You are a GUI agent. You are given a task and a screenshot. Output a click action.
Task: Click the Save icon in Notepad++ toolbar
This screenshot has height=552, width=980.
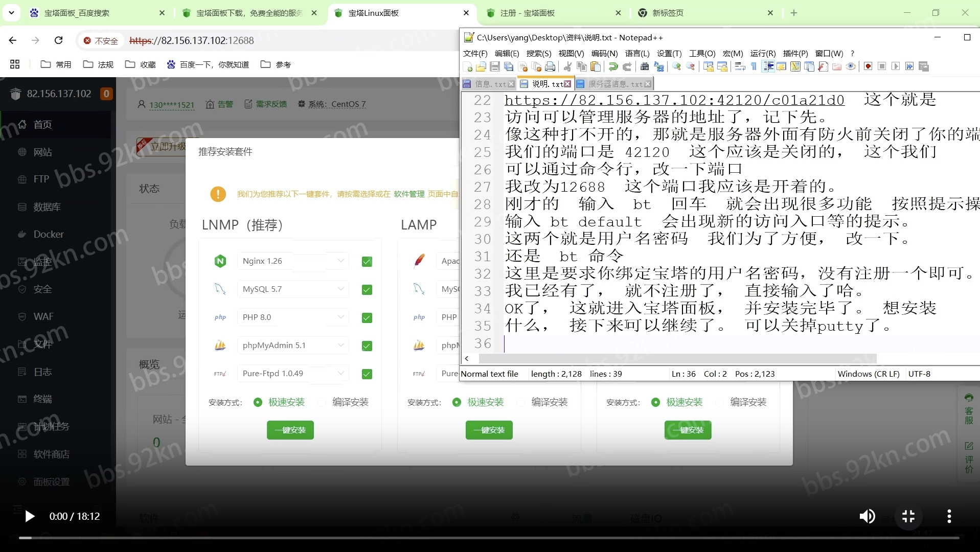495,66
